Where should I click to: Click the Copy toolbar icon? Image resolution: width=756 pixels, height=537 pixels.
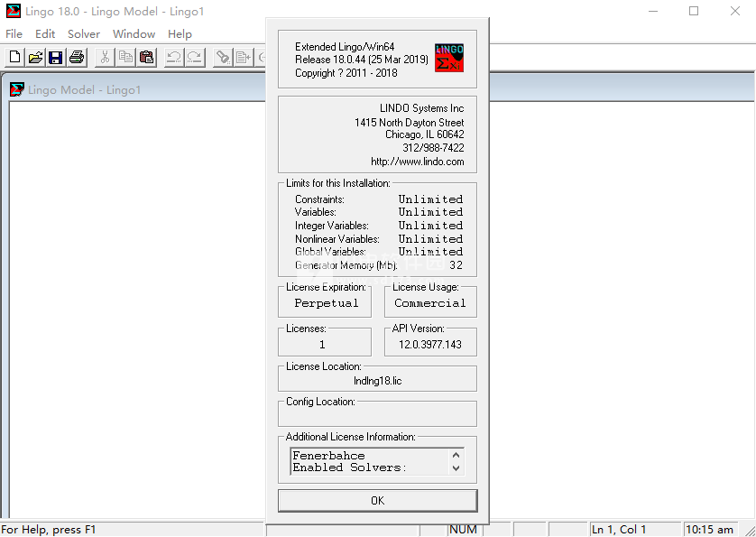[x=125, y=58]
